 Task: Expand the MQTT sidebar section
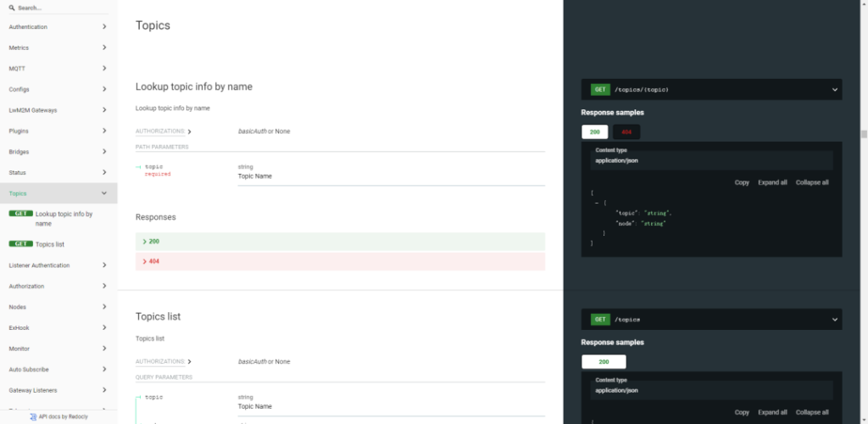tap(104, 69)
